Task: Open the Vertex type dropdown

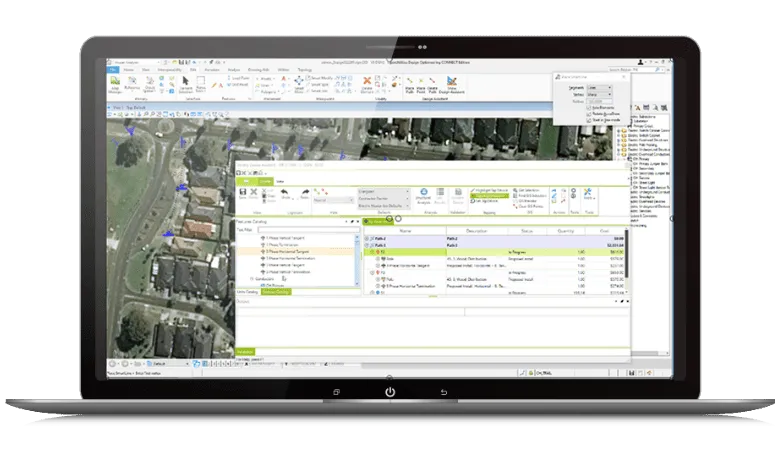Action: coord(600,94)
